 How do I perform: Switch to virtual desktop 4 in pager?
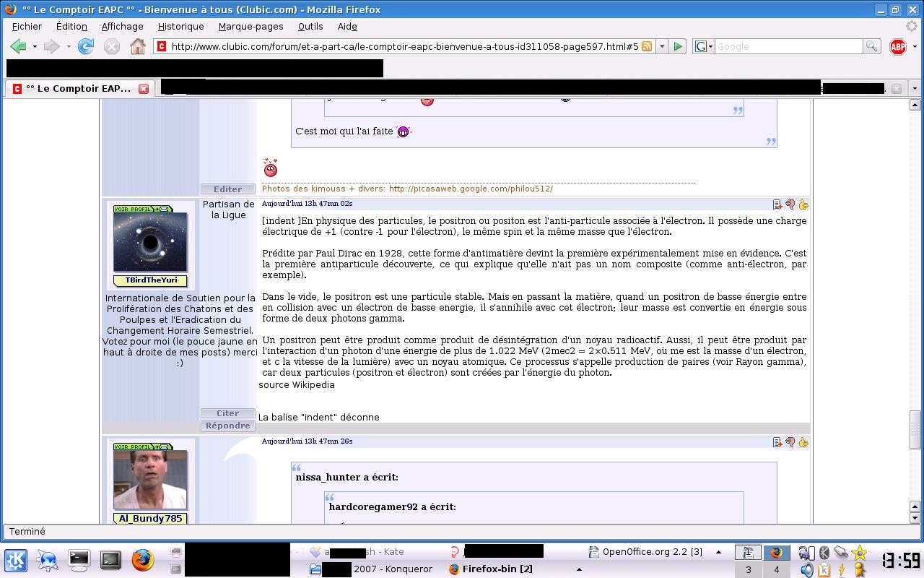(776, 569)
